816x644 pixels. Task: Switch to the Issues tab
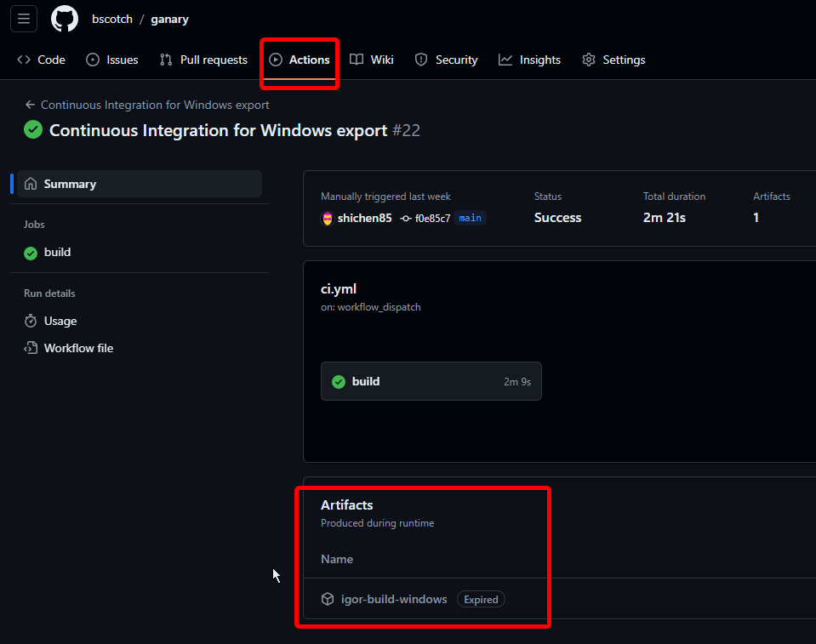pyautogui.click(x=111, y=60)
